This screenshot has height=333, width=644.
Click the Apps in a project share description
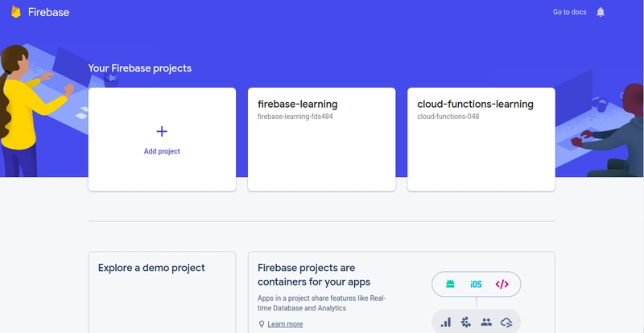321,303
